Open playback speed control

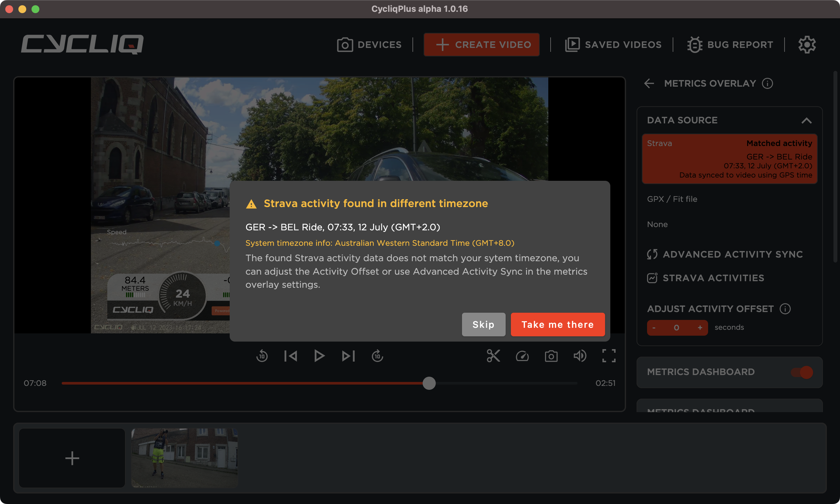(x=522, y=356)
